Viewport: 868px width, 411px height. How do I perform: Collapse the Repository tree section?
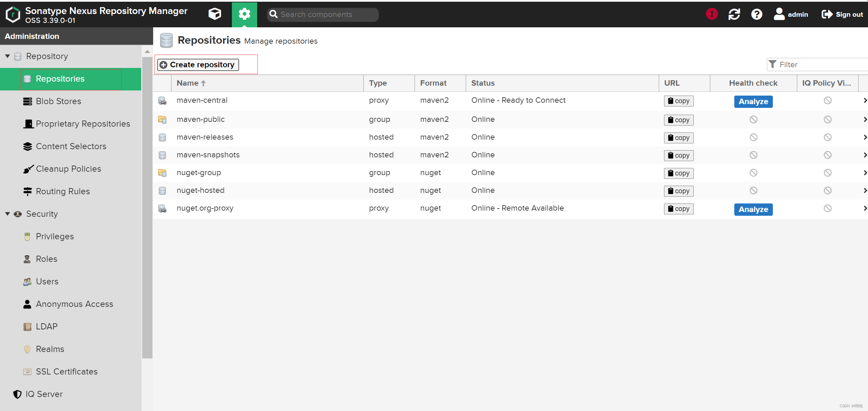8,56
